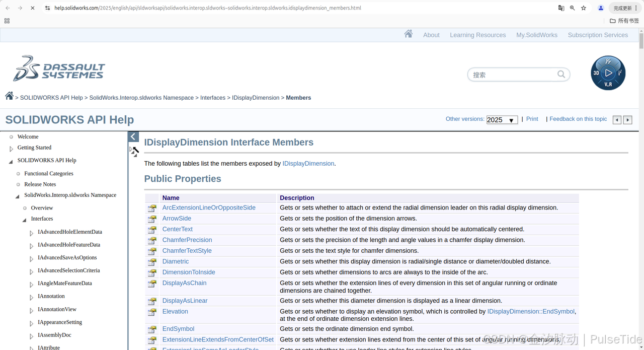Screen dimensions: 644x350
Task: Collapse the SOLIDWORKS API Help tree node
Action: (x=12, y=161)
